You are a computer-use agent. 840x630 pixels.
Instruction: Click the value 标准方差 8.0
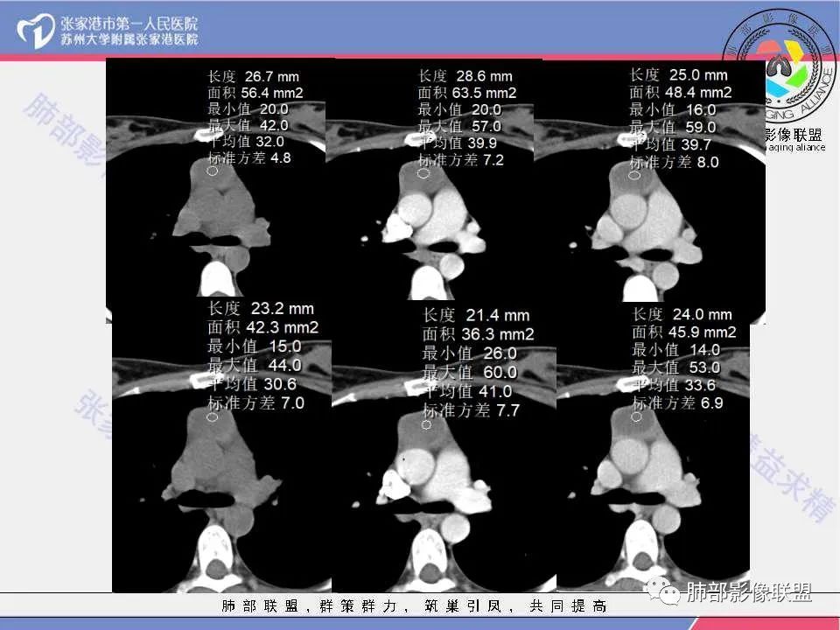point(674,162)
